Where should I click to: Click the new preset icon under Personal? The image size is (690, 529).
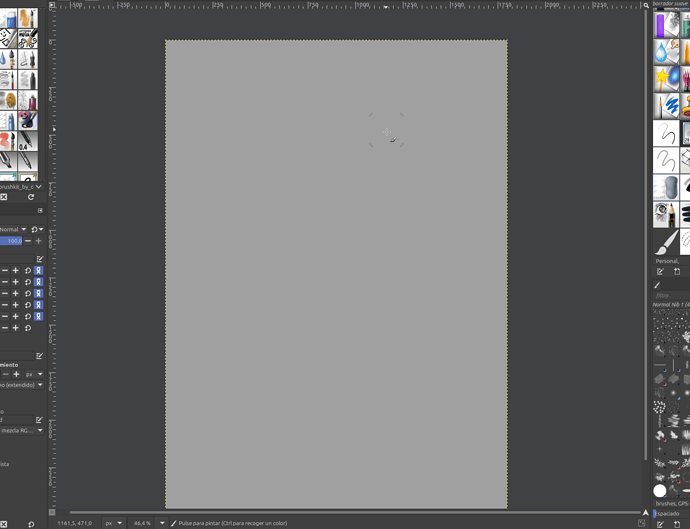(x=677, y=272)
